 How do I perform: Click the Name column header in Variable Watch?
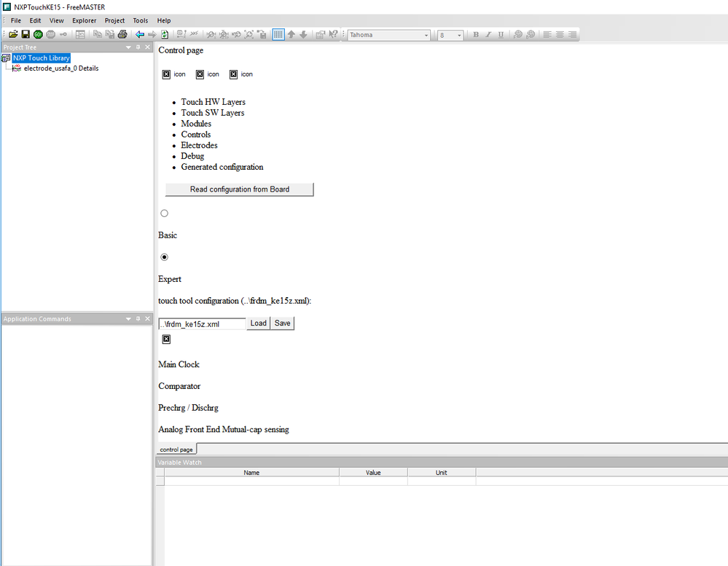(x=251, y=472)
